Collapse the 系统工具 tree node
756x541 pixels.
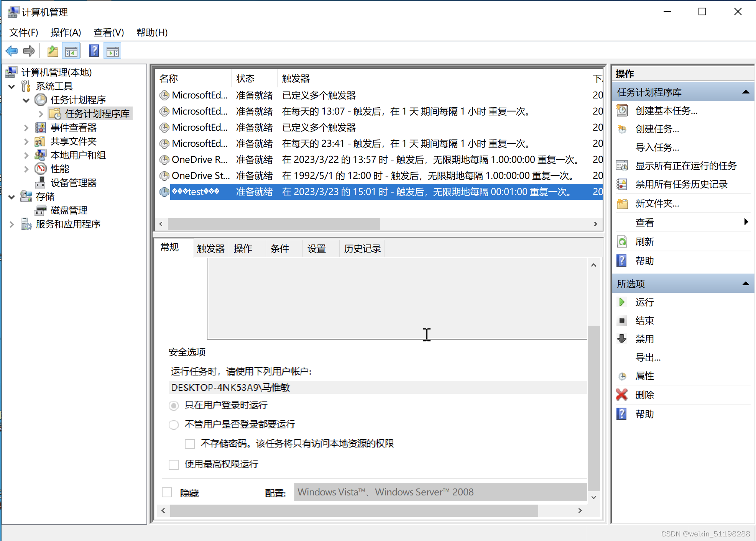pos(12,87)
